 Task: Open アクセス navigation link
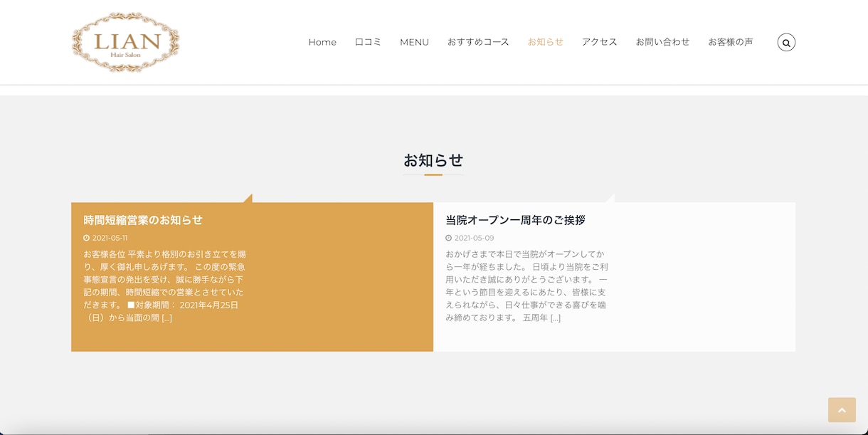[x=600, y=42]
